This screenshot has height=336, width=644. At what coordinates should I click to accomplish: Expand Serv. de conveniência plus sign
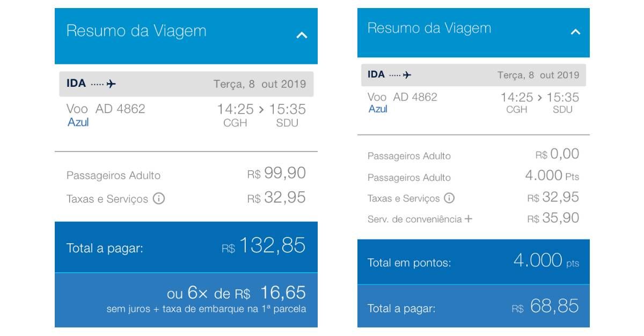click(469, 219)
